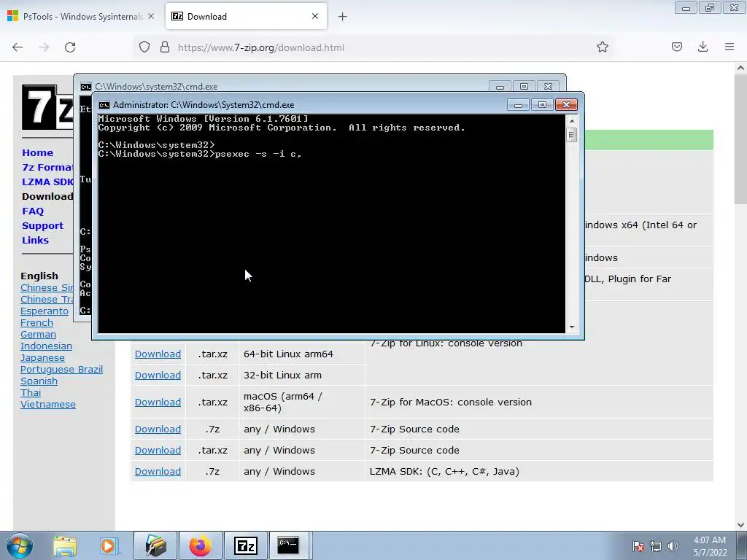
Task: Maximize the Administrator cmd window
Action: click(542, 105)
